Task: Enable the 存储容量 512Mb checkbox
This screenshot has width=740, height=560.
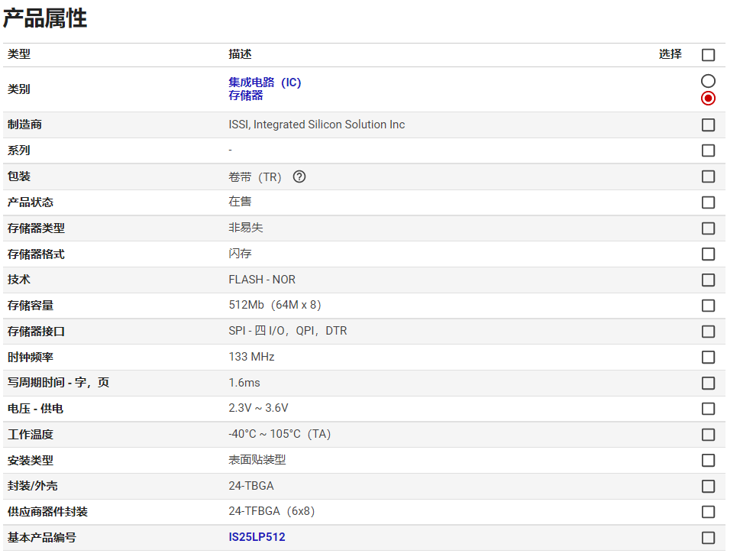Action: click(x=708, y=306)
